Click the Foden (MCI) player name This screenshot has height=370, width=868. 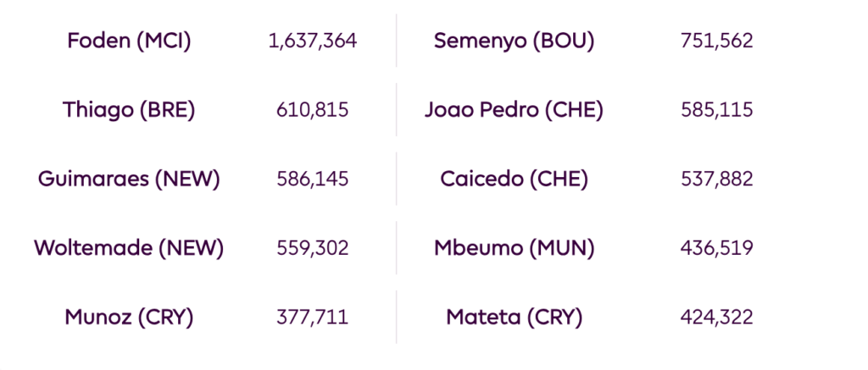coord(129,41)
